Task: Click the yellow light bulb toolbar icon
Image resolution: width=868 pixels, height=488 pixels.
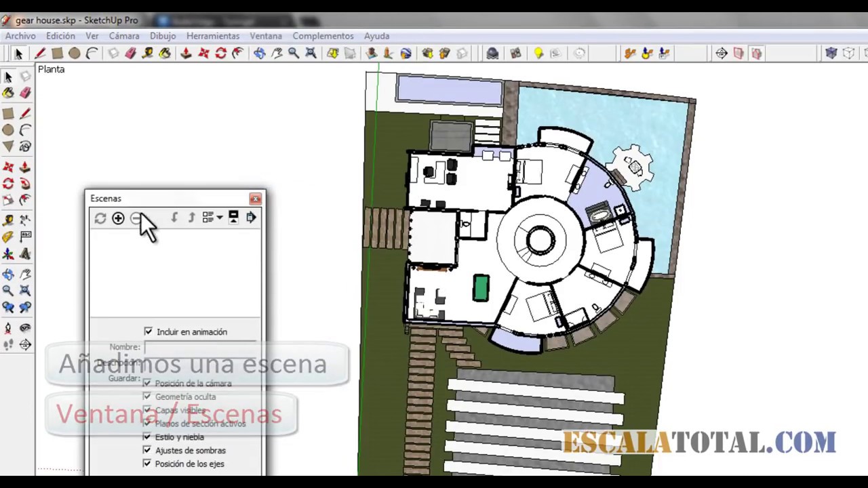Action: point(538,54)
